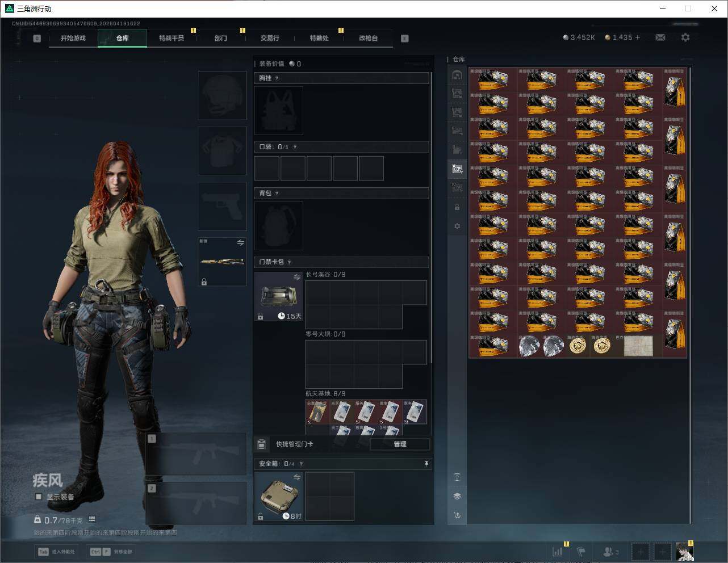Click the keycard case item image
Viewport: 728px width, 563px height.
coord(278,296)
